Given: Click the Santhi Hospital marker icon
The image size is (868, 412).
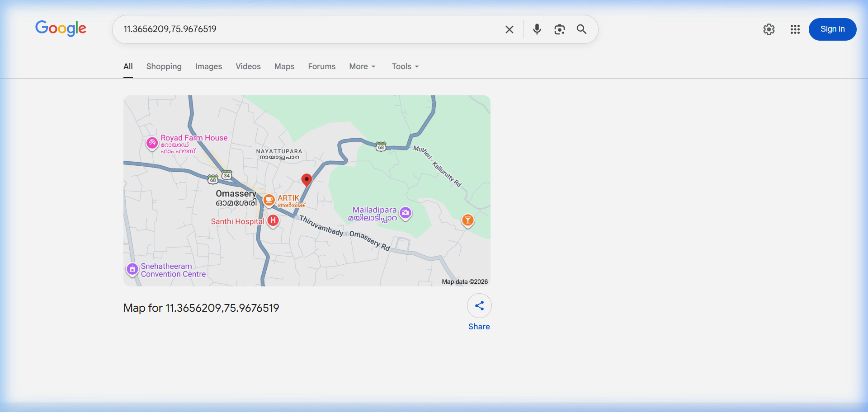Looking at the screenshot, I should tap(273, 220).
